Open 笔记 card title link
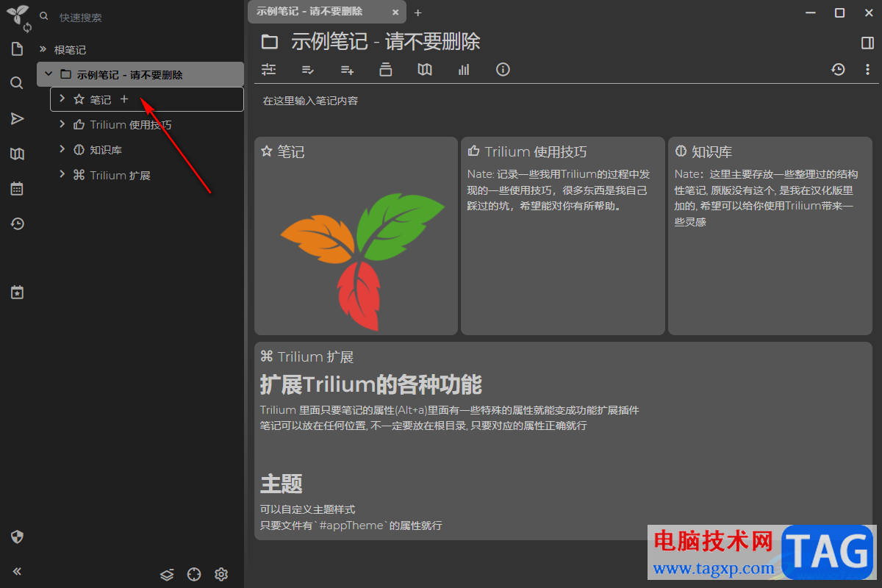Screen dimensions: 882x588 291,152
